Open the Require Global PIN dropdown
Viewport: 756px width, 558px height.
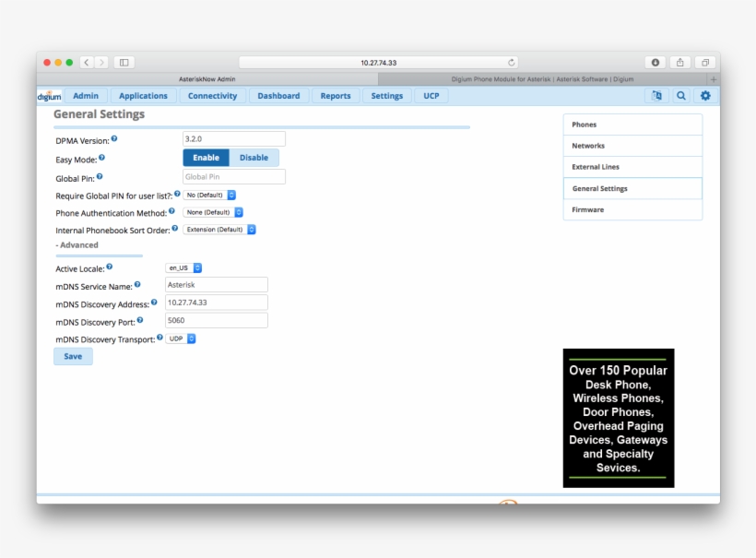pyautogui.click(x=209, y=195)
